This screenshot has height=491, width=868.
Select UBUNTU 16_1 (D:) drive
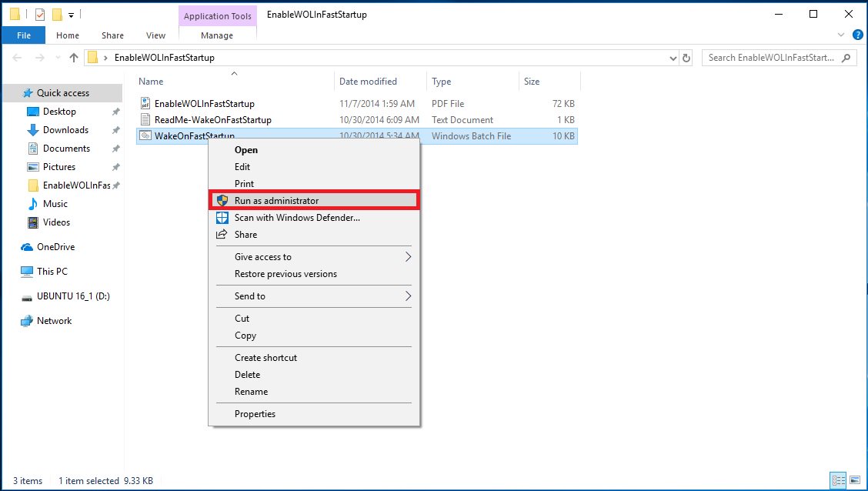tap(73, 296)
